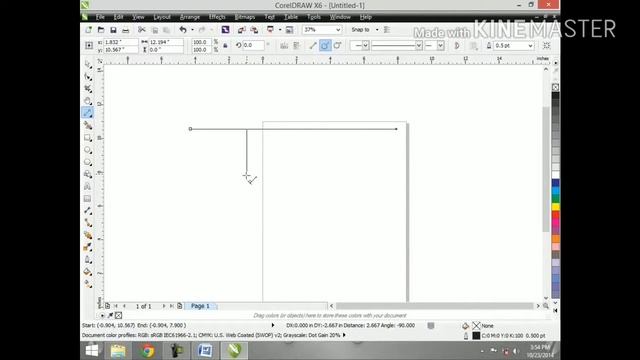The width and height of the screenshot is (640, 360).
Task: Select the Artistic Media tool in the toolbox
Action: [88, 125]
